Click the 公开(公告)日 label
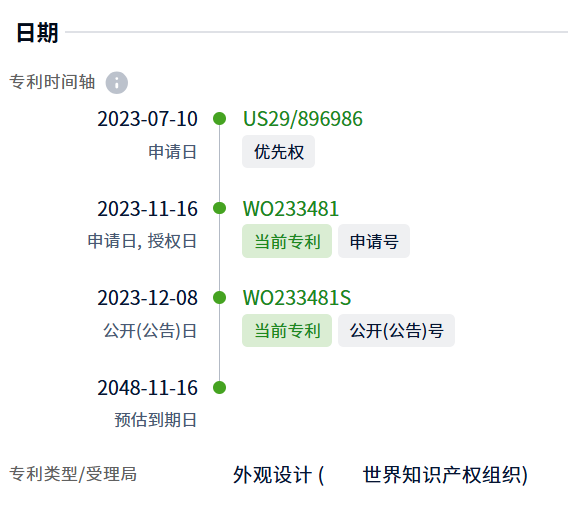Screen dimensions: 568x521 [x=150, y=330]
